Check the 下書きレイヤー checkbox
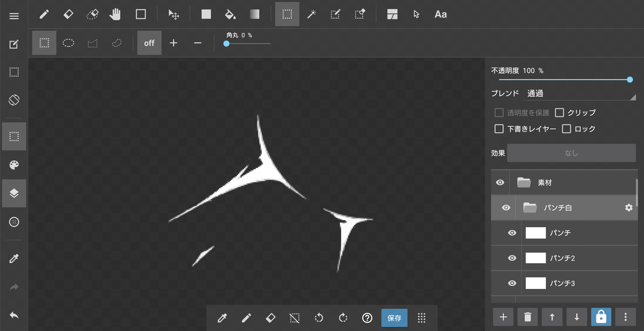This screenshot has height=331, width=644. click(x=499, y=129)
